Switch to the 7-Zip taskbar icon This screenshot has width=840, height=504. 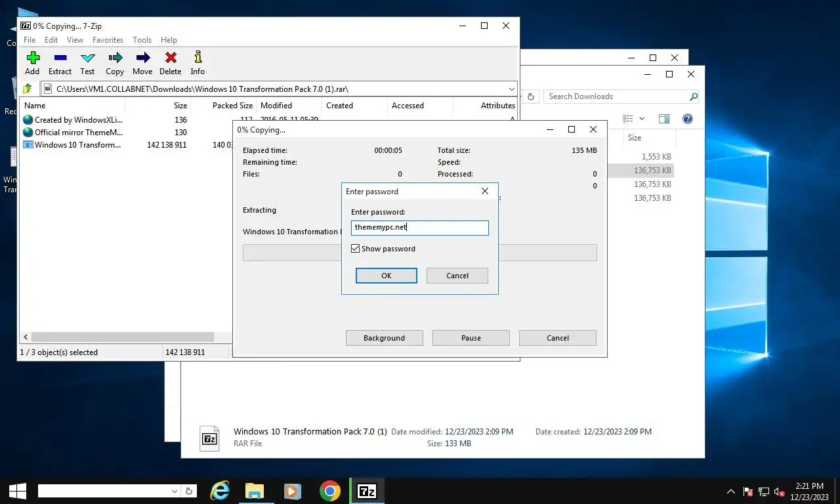[x=367, y=491]
